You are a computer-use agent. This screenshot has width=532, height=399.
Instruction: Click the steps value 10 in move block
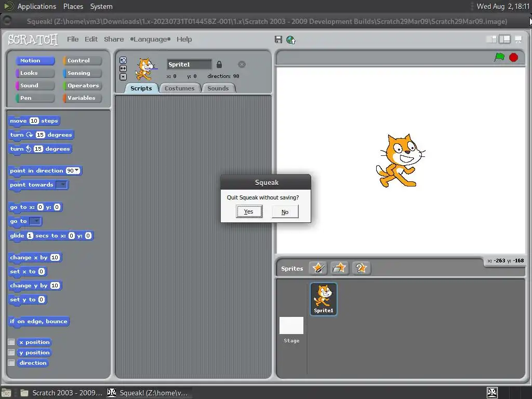34,121
